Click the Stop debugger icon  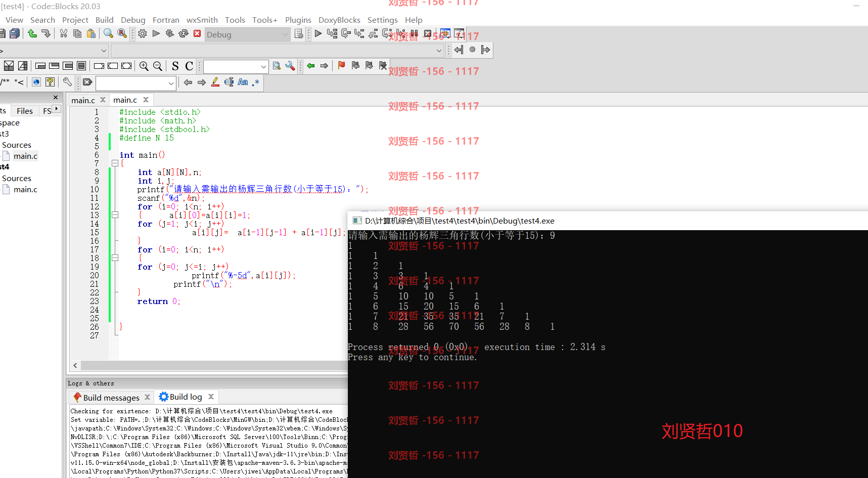(x=428, y=33)
